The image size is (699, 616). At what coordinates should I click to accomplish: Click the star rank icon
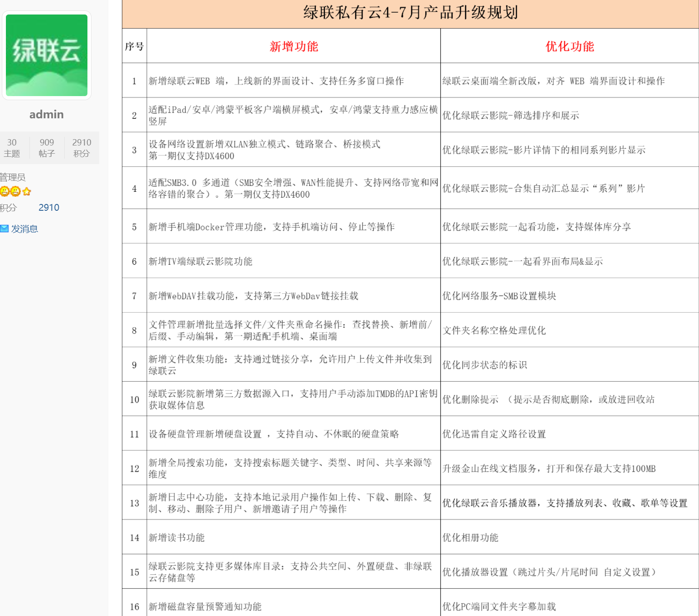pos(27,191)
